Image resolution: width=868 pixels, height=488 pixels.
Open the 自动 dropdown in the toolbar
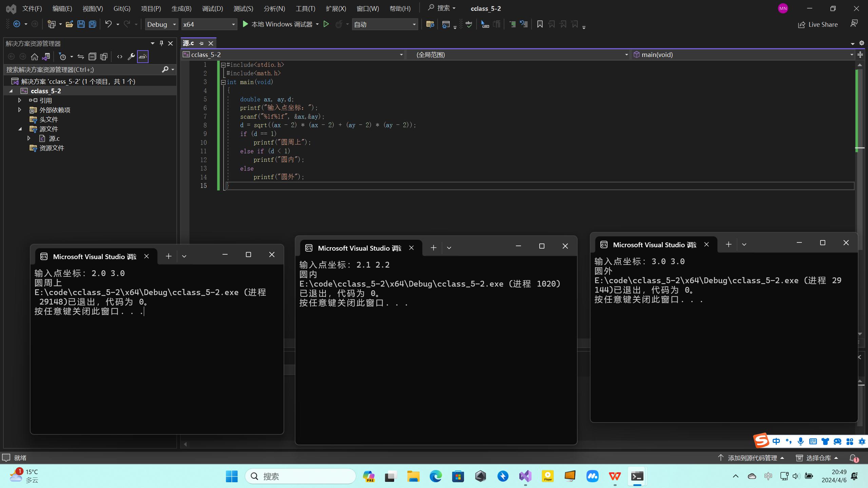tap(385, 24)
